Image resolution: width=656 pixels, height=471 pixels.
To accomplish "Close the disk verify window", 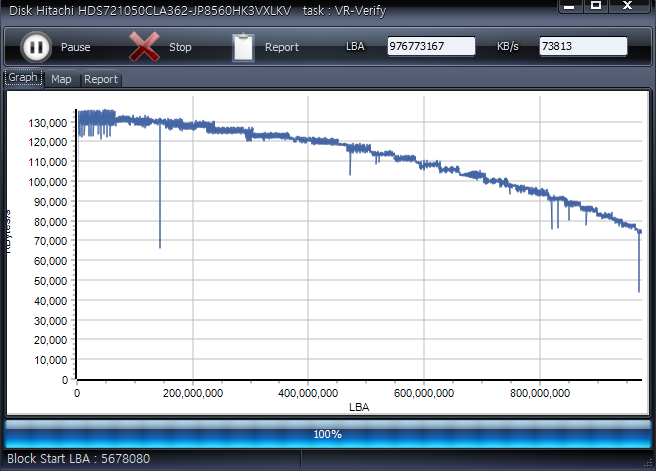I will (x=628, y=6).
